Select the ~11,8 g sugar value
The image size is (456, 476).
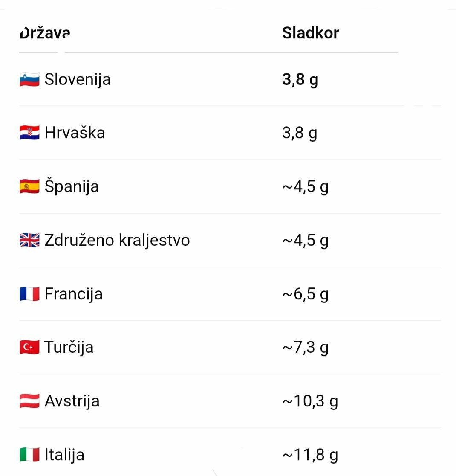click(x=310, y=455)
